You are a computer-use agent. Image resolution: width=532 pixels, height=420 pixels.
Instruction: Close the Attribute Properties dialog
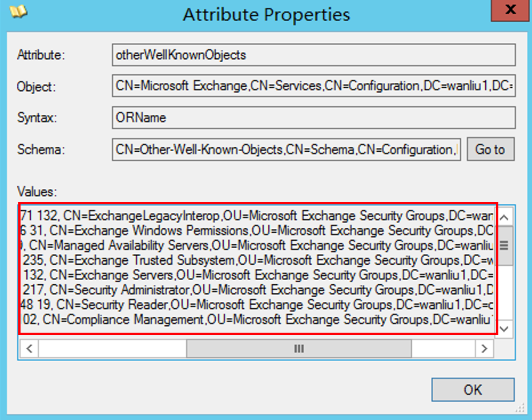coord(511,10)
